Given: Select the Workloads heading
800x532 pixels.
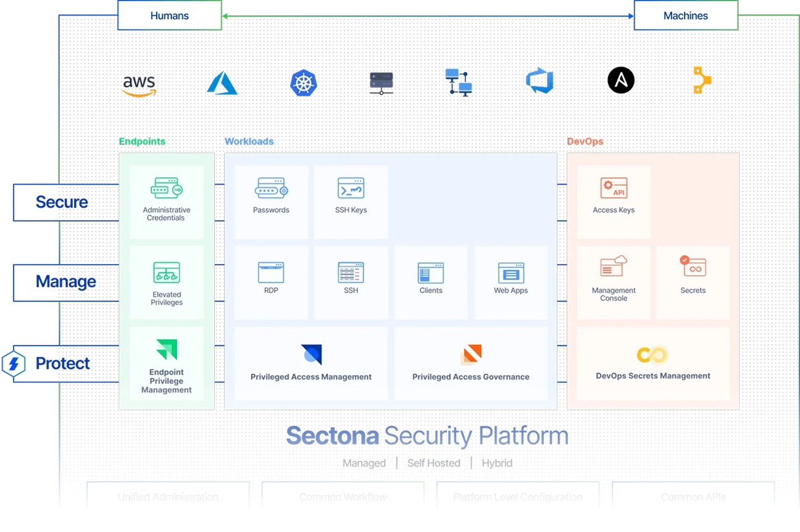Looking at the screenshot, I should click(249, 141).
